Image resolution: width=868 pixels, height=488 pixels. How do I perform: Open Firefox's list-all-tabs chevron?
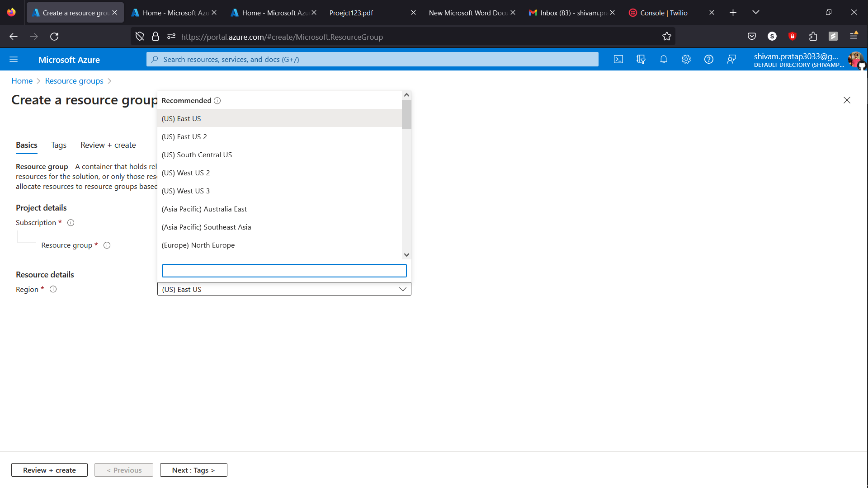(755, 12)
